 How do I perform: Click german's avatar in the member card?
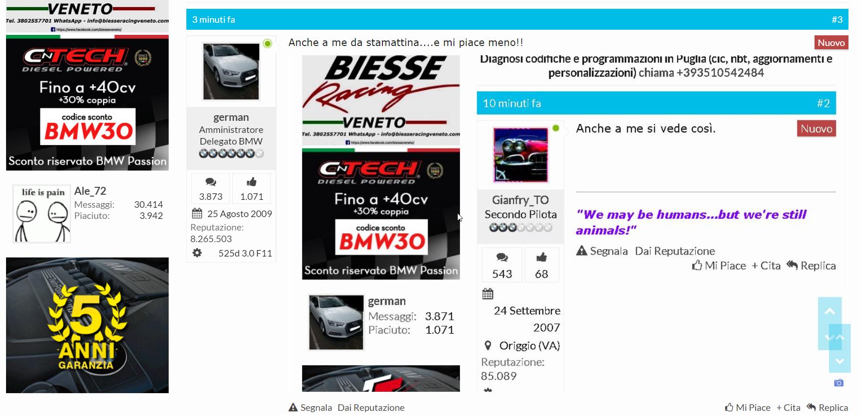[336, 322]
